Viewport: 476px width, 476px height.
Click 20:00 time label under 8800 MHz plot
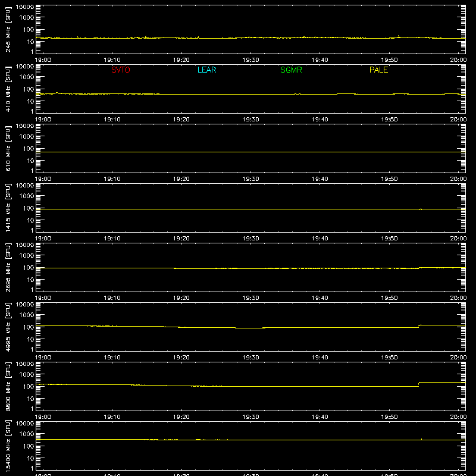pyautogui.click(x=458, y=417)
